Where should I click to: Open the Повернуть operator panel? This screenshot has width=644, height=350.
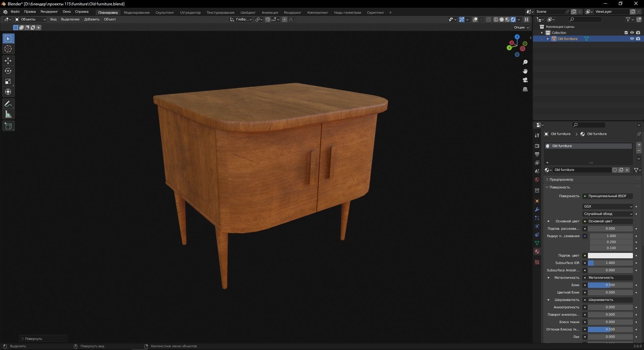point(43,339)
